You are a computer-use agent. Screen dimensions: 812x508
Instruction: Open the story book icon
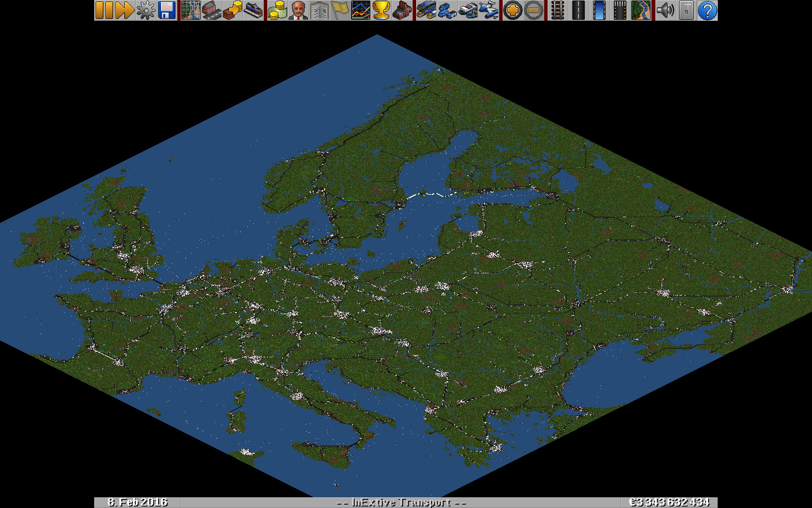coord(319,10)
